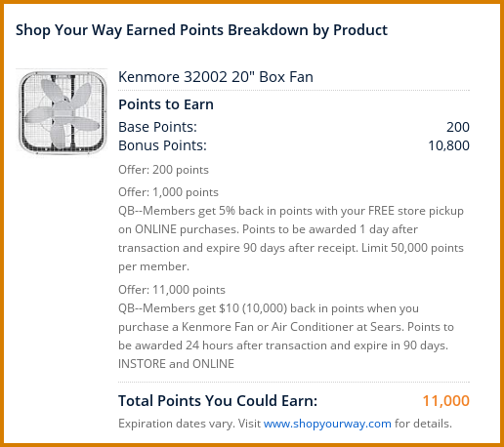Select the Base Points label
The width and height of the screenshot is (504, 447).
pos(157,127)
